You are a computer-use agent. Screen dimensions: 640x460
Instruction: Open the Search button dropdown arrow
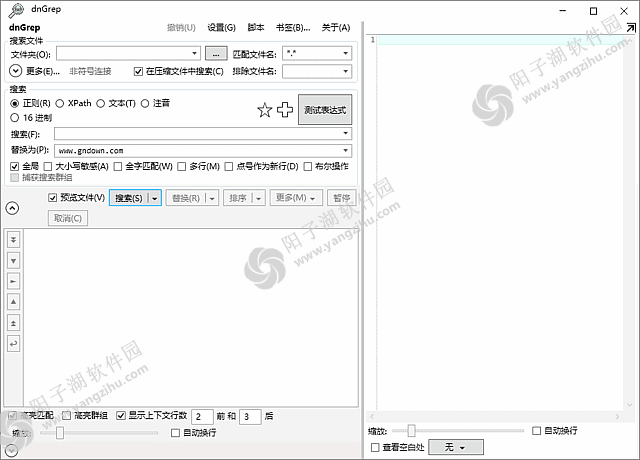click(155, 198)
